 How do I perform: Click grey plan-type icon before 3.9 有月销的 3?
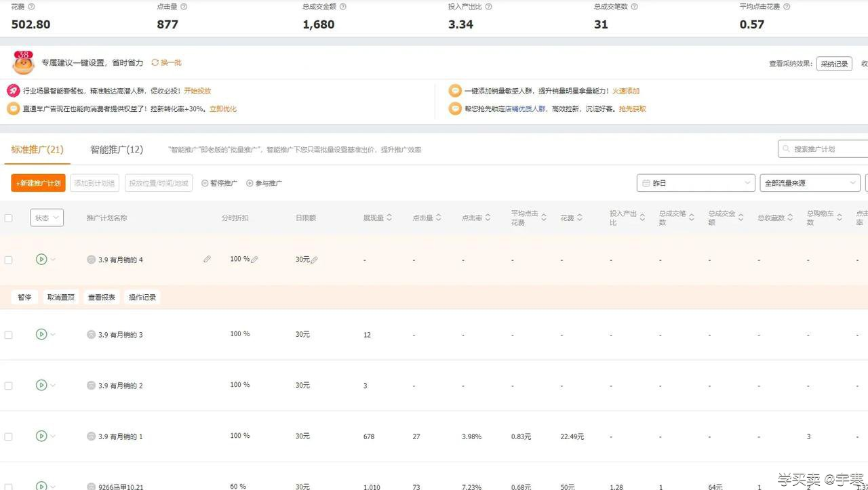(x=91, y=335)
